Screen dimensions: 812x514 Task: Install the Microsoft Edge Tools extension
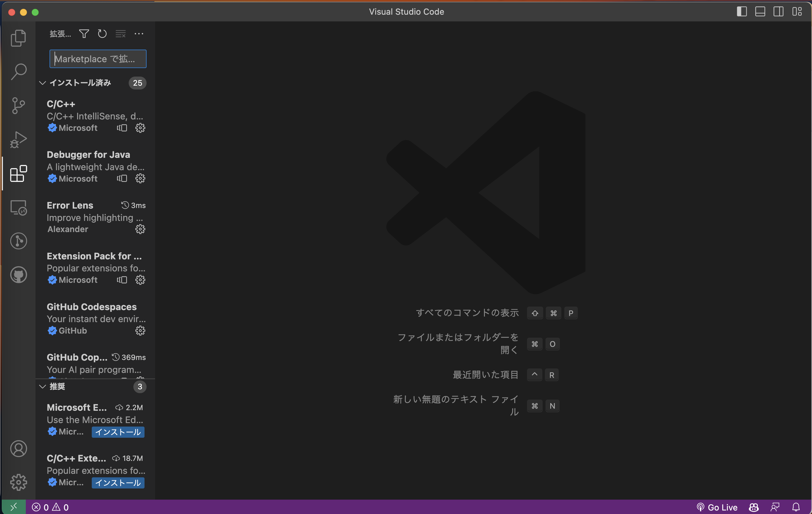118,432
